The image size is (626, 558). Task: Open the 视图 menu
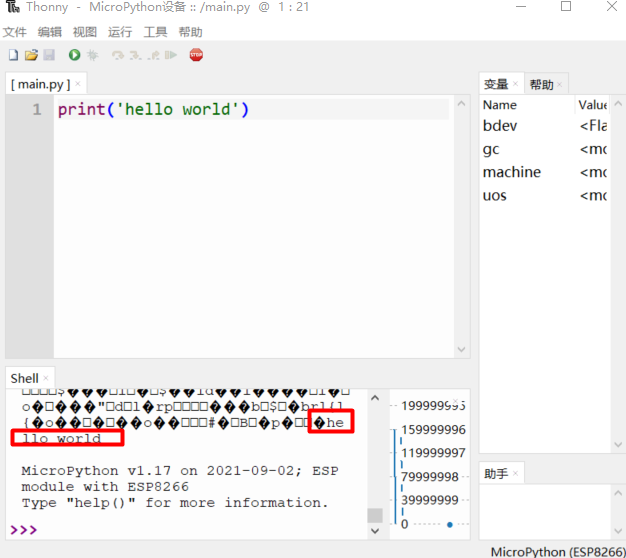[85, 32]
